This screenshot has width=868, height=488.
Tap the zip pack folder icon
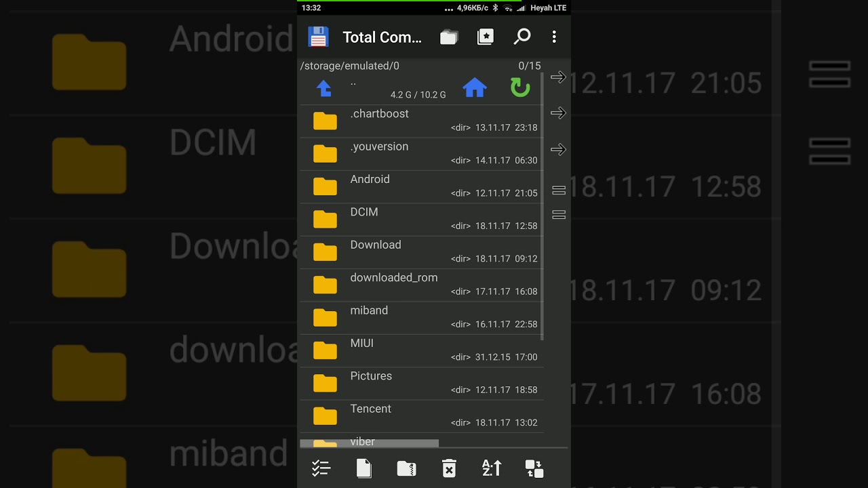[406, 468]
